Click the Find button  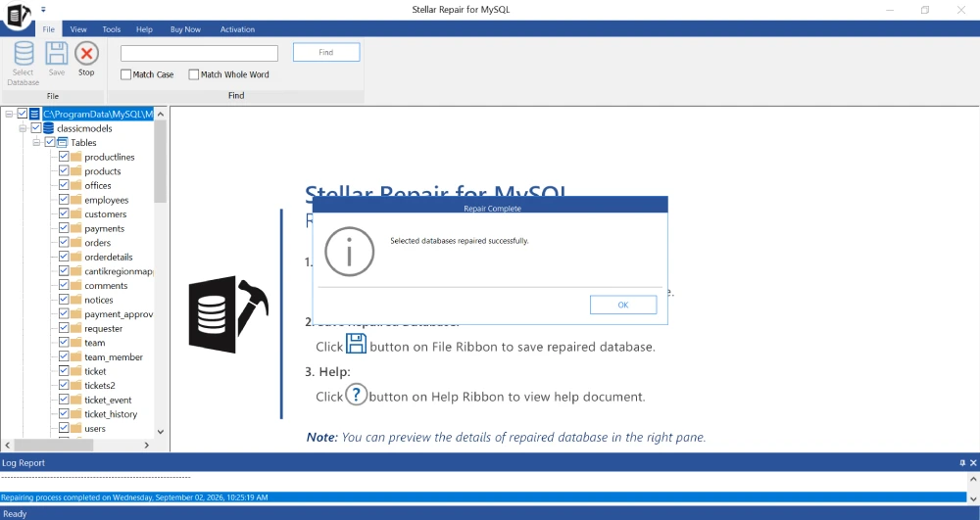326,53
